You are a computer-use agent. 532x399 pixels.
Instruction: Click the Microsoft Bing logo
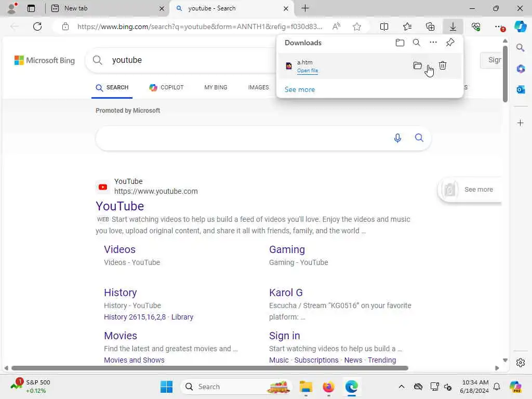click(x=45, y=60)
